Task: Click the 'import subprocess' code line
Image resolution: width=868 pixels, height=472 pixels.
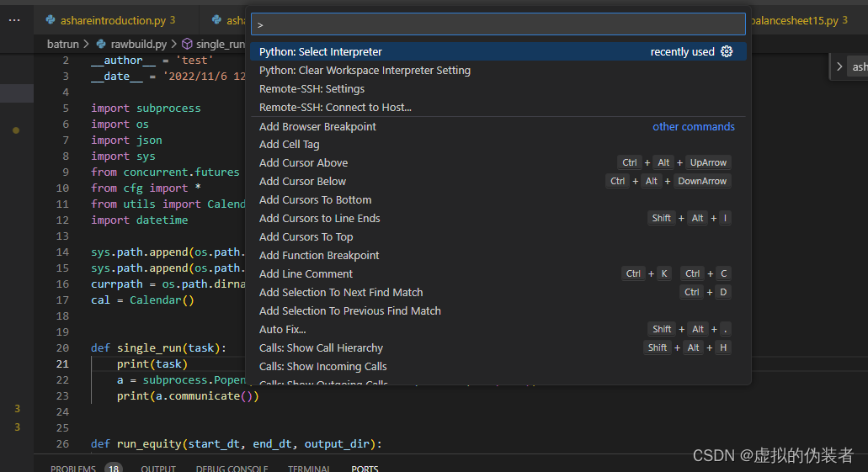Action: [146, 108]
